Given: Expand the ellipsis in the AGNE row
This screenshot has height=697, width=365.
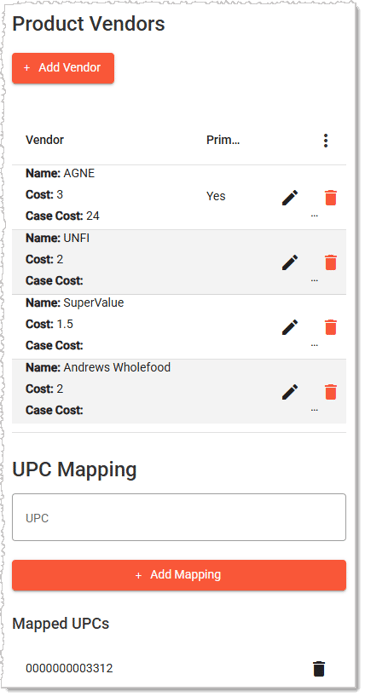Looking at the screenshot, I should tap(314, 216).
